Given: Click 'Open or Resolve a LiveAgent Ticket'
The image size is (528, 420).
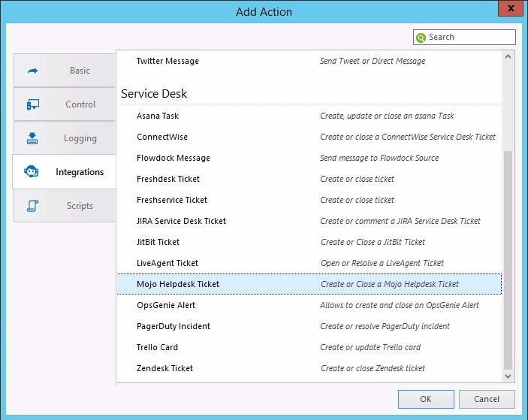Looking at the screenshot, I should (x=382, y=263).
